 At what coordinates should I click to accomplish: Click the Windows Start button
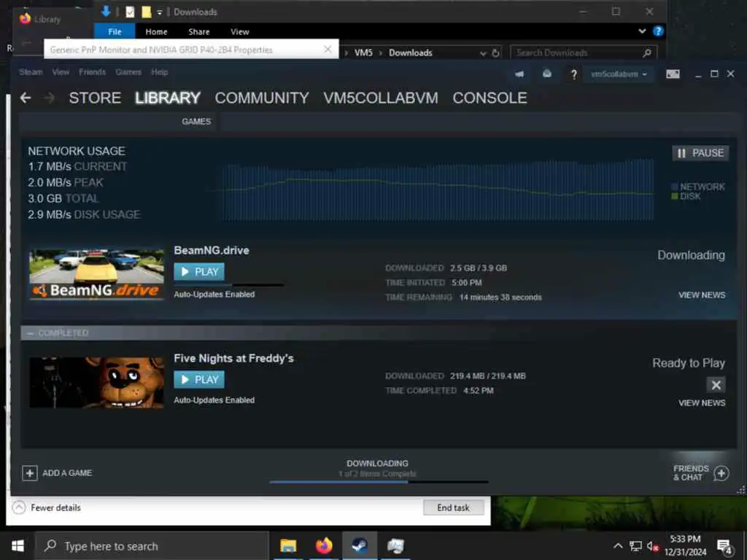click(x=18, y=545)
